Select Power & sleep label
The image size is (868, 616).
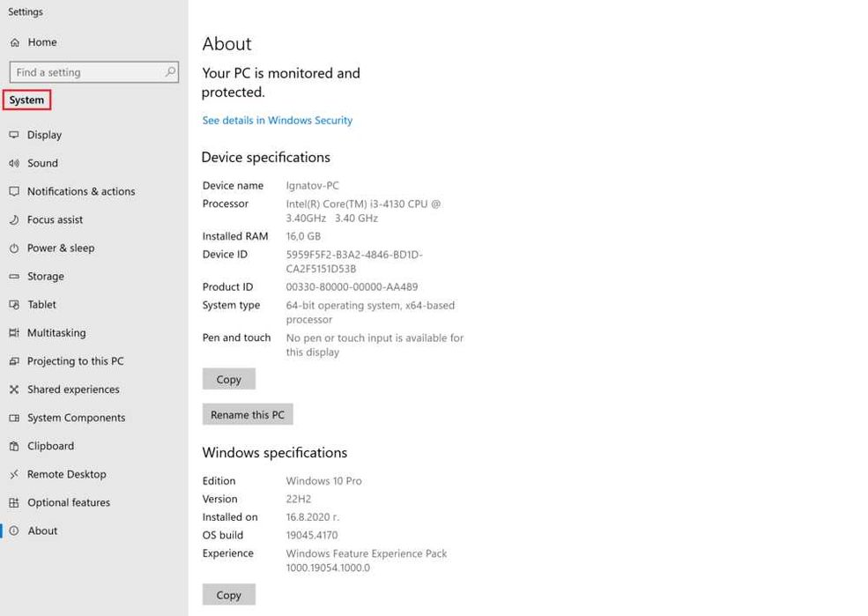point(60,248)
